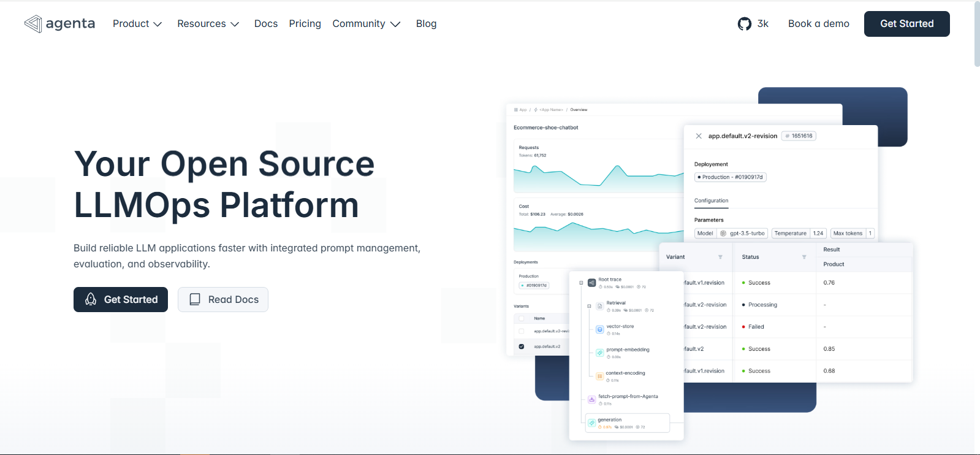
Task: Click rocket icon on Get Started button
Action: point(91,299)
